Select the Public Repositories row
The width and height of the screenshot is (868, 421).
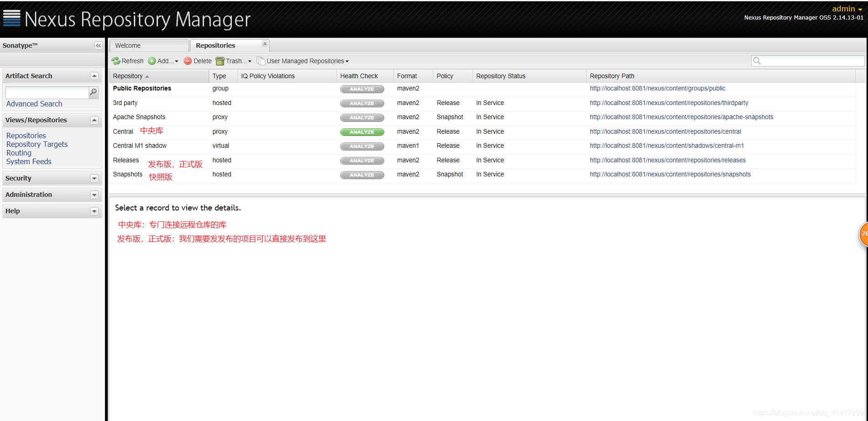click(x=482, y=89)
